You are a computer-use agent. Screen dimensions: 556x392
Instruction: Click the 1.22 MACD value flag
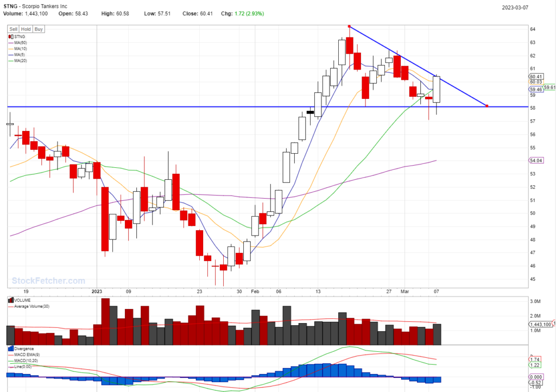(x=535, y=365)
